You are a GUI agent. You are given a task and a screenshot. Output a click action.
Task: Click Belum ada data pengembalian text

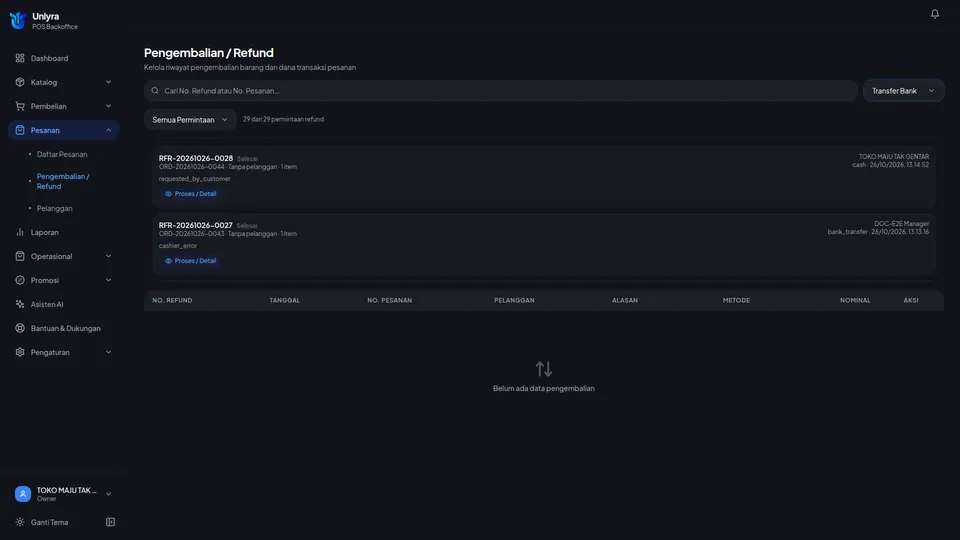544,388
